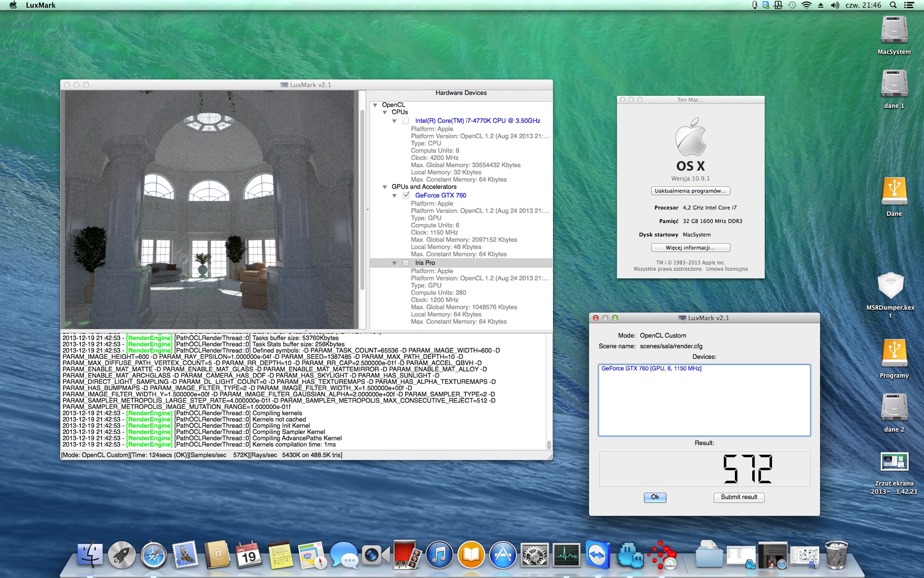Click Ok in the LuxMark result dialog

[x=655, y=497]
